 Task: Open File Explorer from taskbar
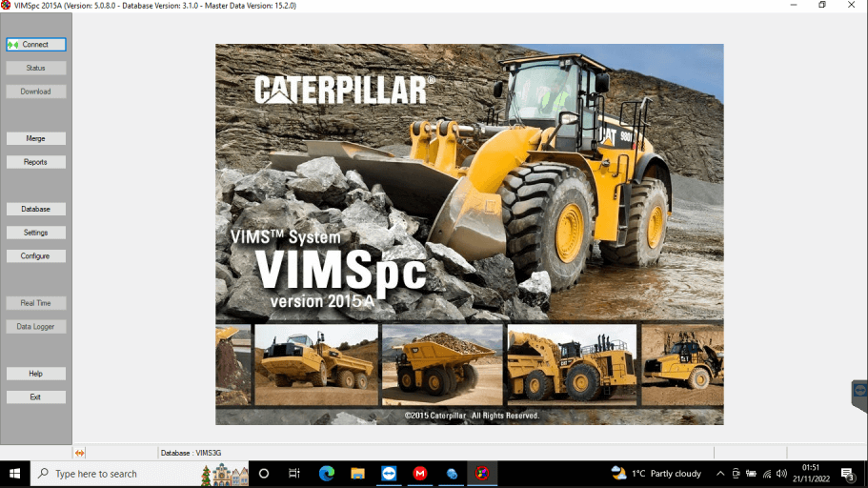(357, 474)
